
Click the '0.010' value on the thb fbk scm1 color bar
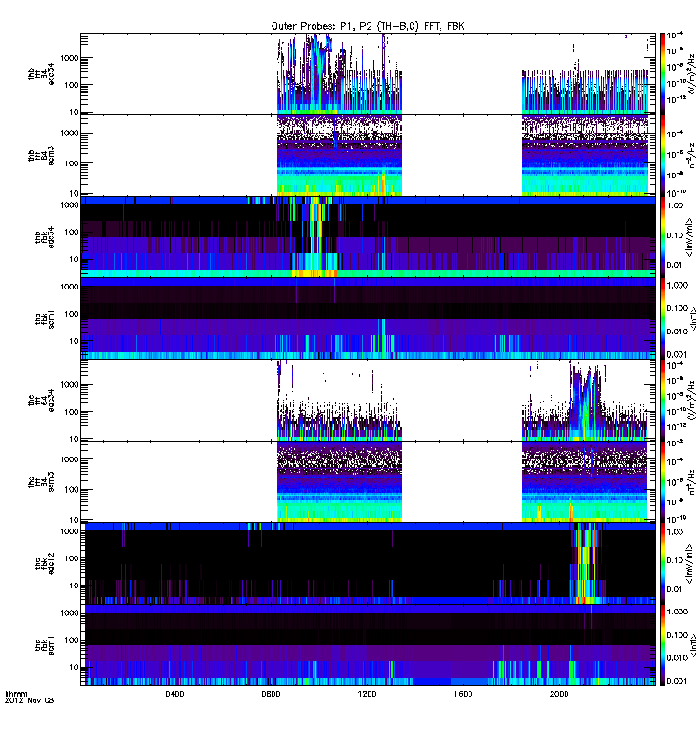[678, 331]
